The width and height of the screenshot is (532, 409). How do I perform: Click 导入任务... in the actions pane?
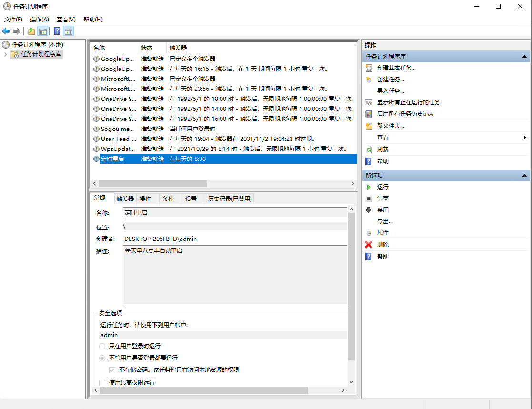point(391,91)
